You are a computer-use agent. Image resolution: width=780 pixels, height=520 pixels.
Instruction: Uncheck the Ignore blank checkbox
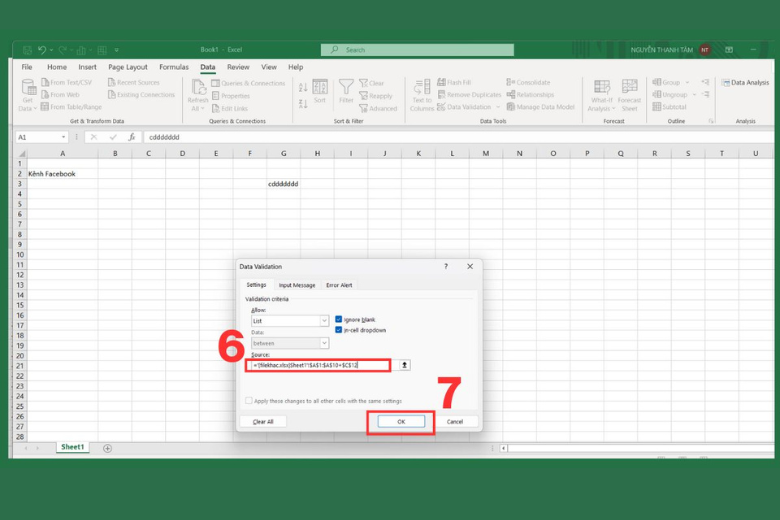(339, 319)
